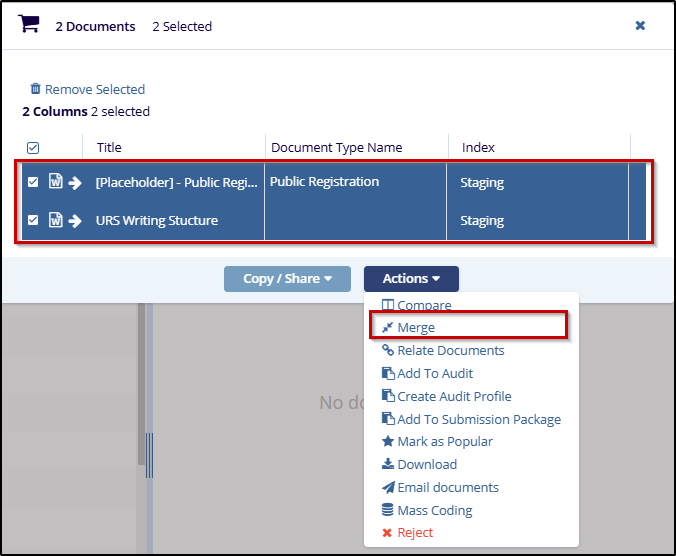Uncheck the URS Writing Stucture checkbox
Image resolution: width=676 pixels, height=556 pixels.
click(x=33, y=220)
